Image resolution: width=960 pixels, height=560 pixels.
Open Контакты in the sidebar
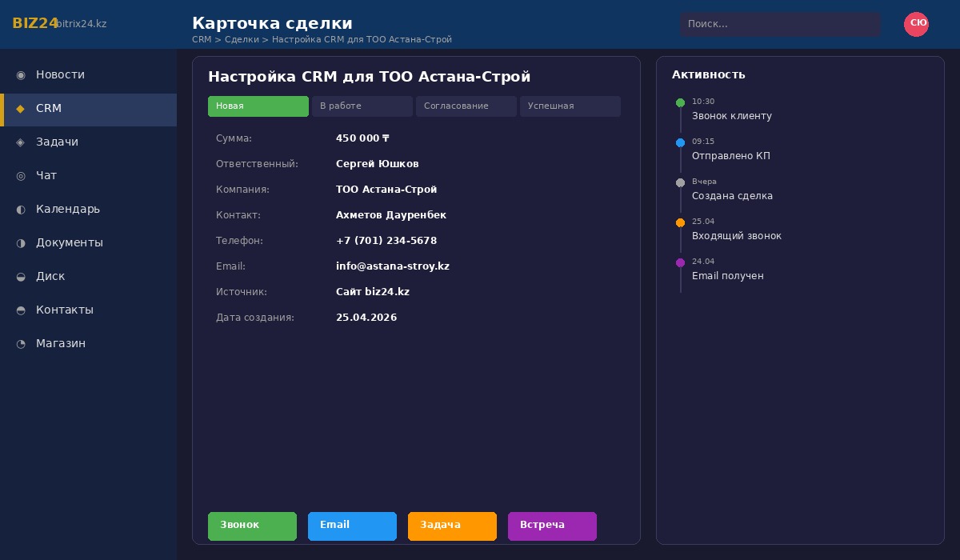tap(65, 310)
